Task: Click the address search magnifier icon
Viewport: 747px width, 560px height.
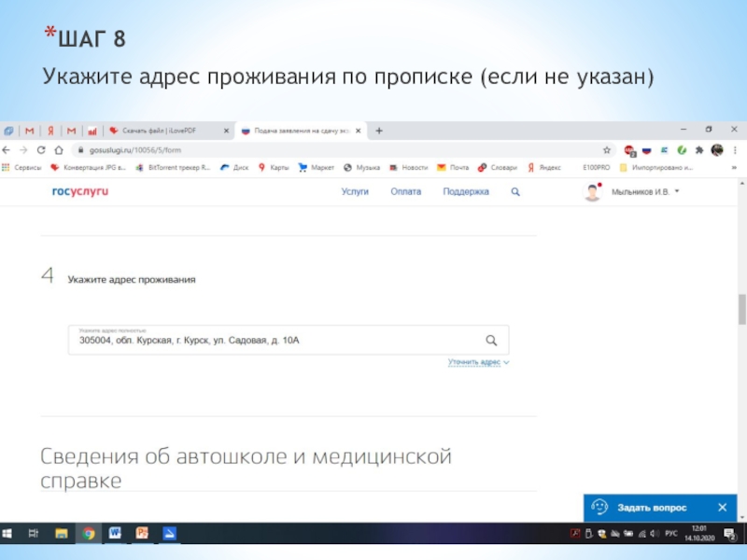Action: coord(491,341)
